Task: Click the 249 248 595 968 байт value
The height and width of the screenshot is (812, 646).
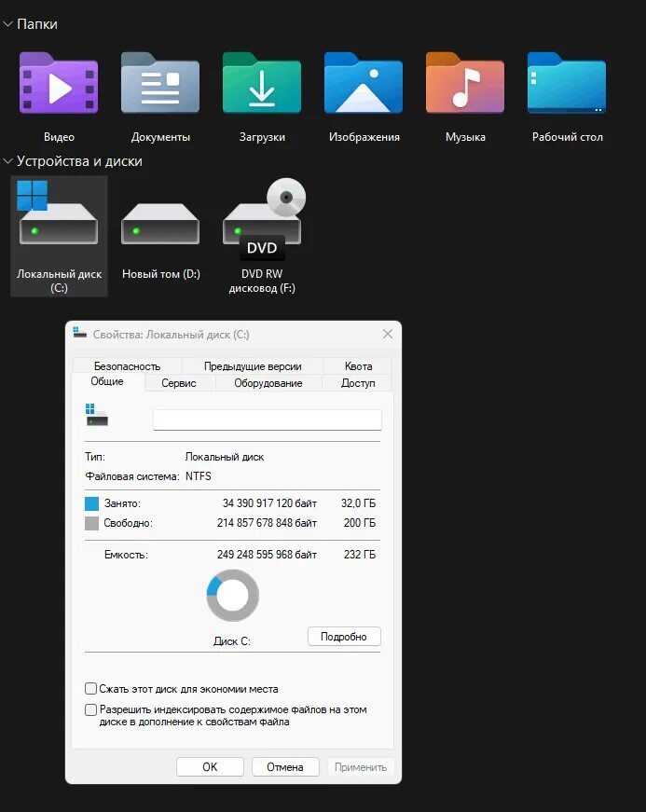Action: [268, 555]
